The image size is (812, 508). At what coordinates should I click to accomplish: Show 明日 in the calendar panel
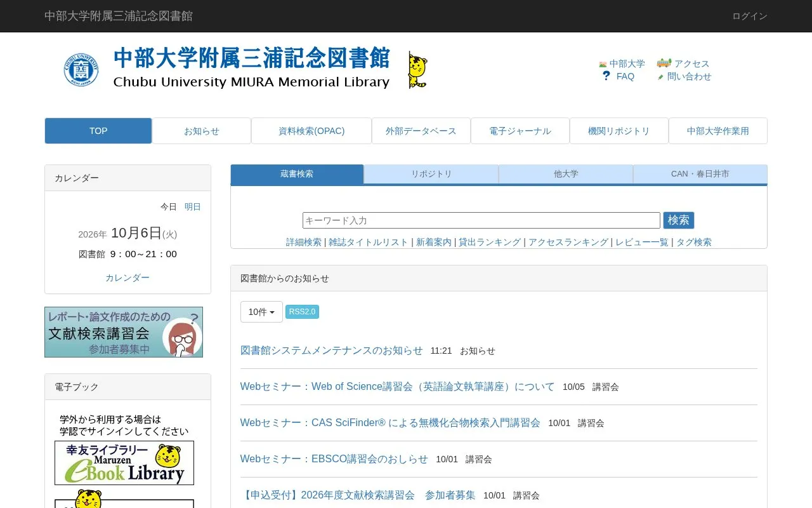[x=193, y=207]
